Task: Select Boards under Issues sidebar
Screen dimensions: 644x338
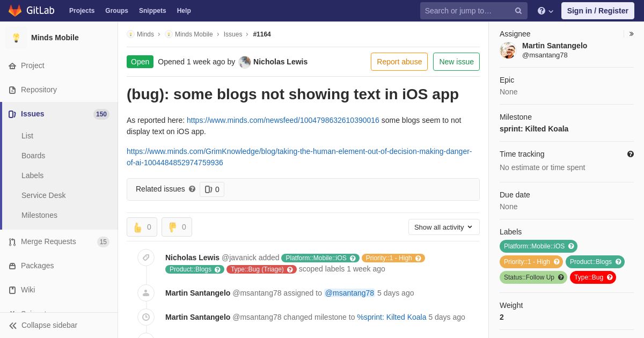Action: pyautogui.click(x=33, y=156)
